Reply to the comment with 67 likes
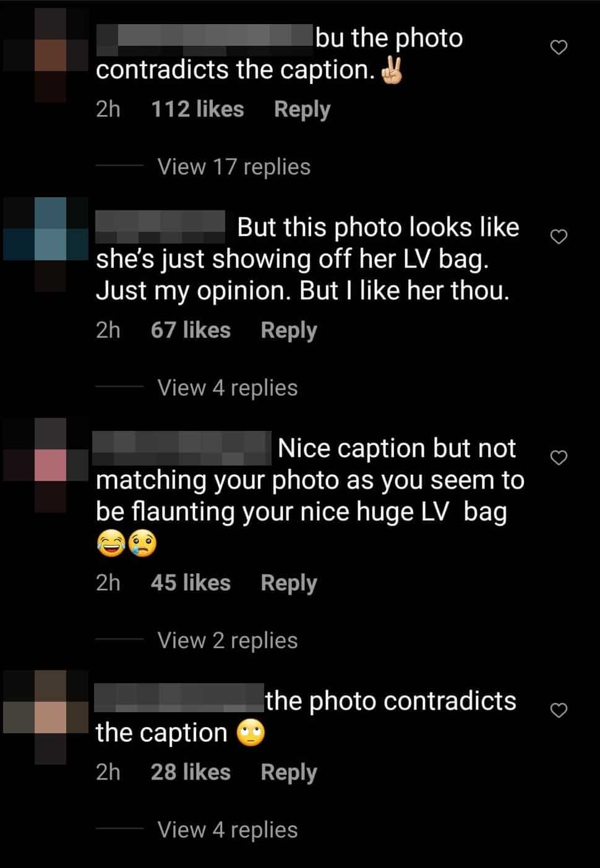The width and height of the screenshot is (600, 868). pyautogui.click(x=289, y=330)
